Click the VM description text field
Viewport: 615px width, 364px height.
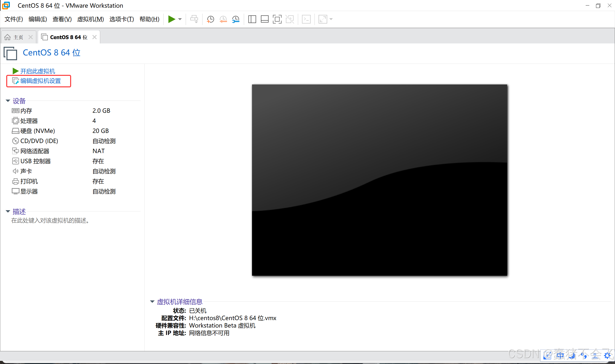pos(50,221)
